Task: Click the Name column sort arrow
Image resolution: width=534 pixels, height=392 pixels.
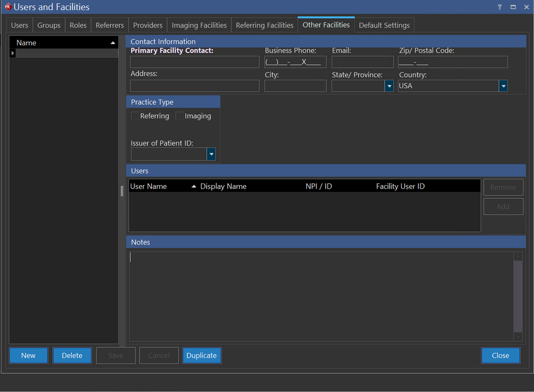Action: coord(113,43)
